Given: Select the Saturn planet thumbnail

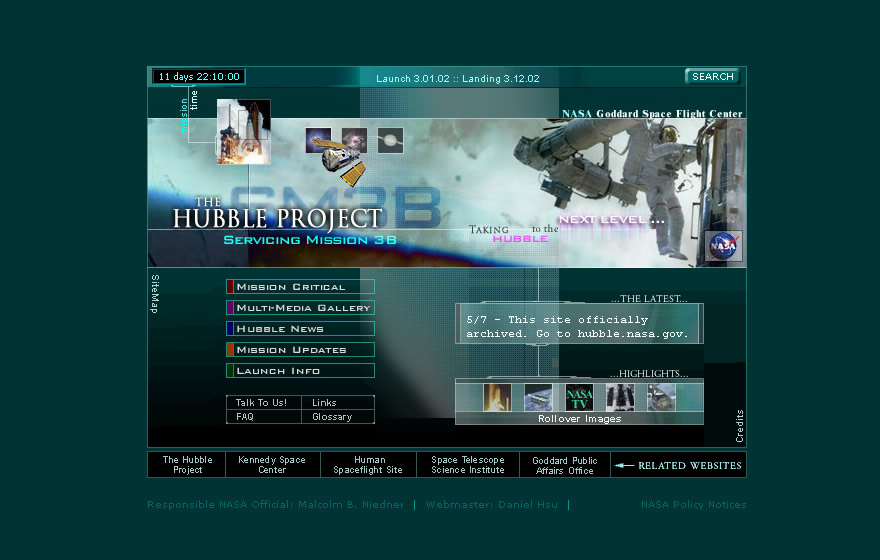Looking at the screenshot, I should [x=390, y=140].
